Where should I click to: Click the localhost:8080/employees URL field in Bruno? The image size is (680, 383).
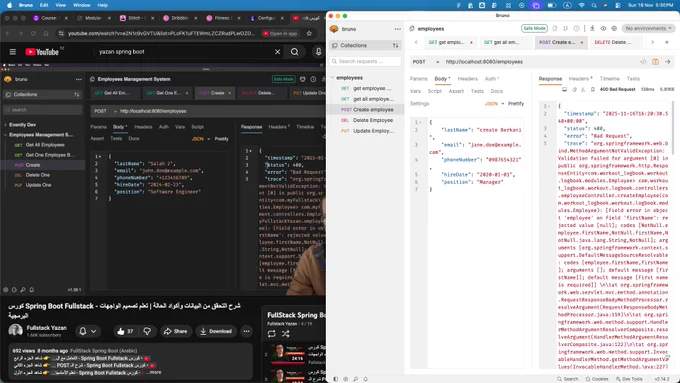click(540, 62)
